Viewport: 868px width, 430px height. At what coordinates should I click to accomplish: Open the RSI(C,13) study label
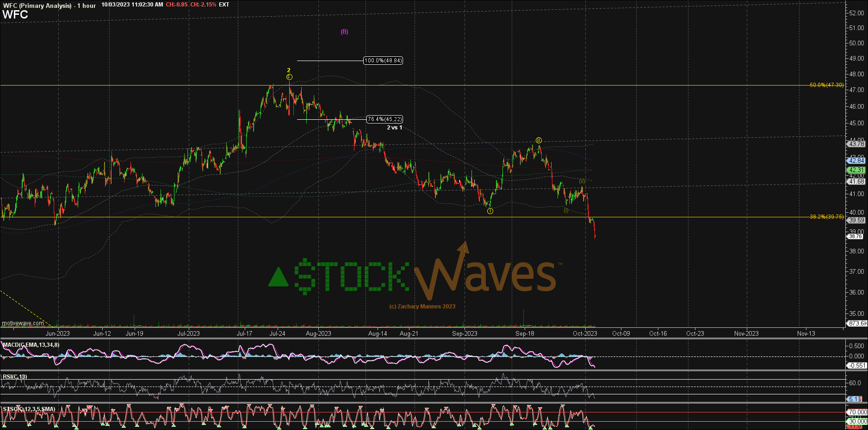tap(15, 377)
